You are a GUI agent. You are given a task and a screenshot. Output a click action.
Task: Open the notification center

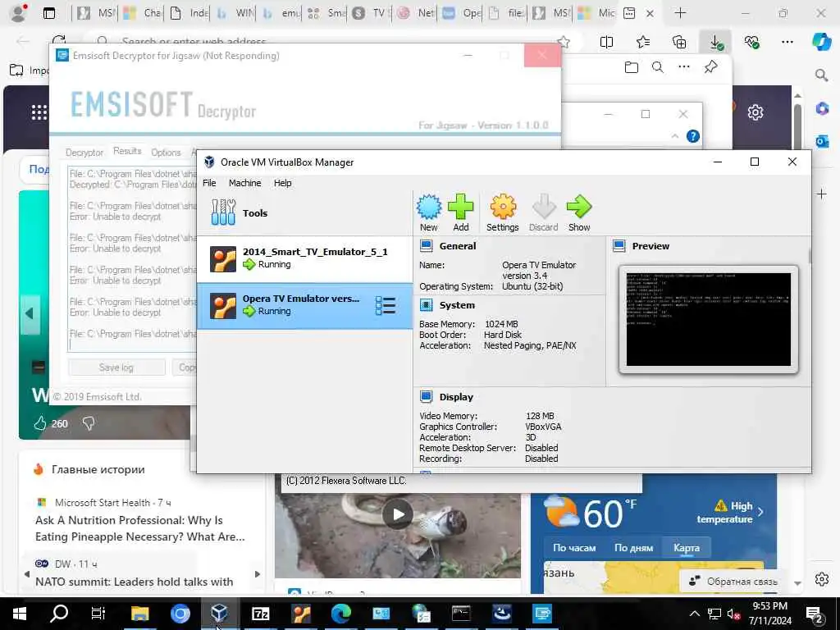(813, 614)
